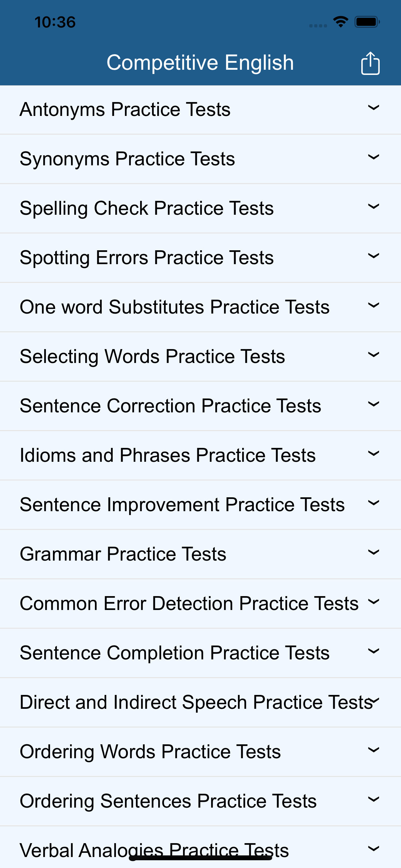The width and height of the screenshot is (401, 868).
Task: Select Direct and Indirect Speech Practice Tests
Action: click(x=195, y=703)
